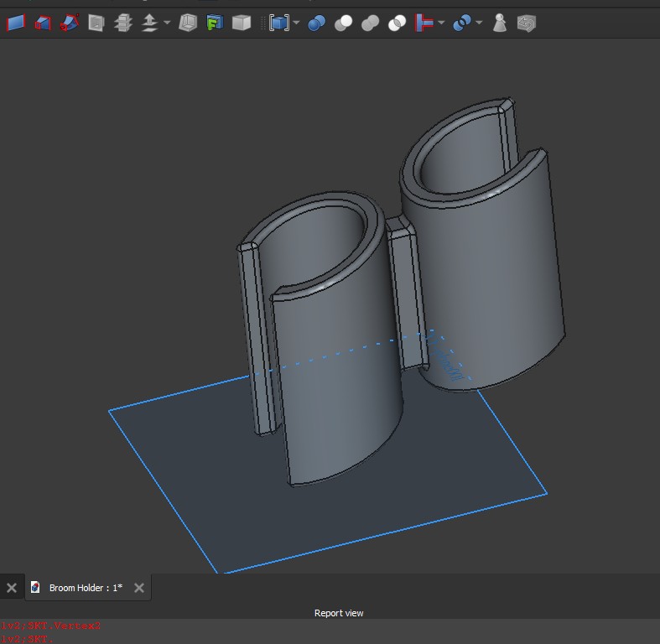Click the Defeaturing tool icon
Image resolution: width=660 pixels, height=644 pixels.
(526, 23)
